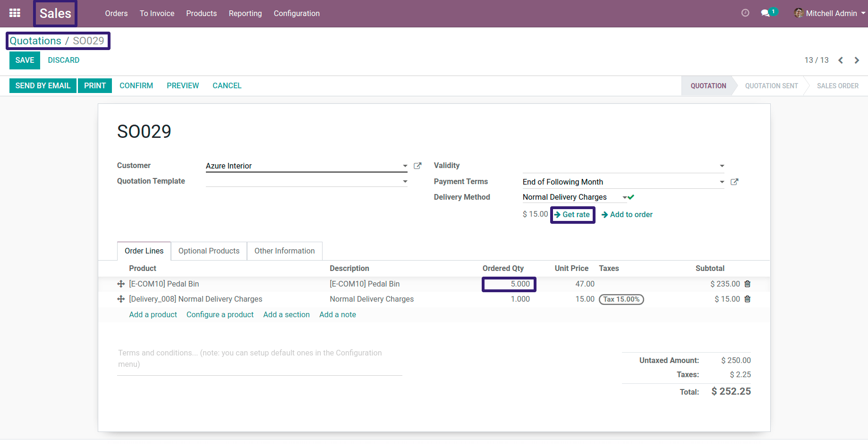Go back to Quotations breadcrumb
Screen dimensions: 868x448
click(x=35, y=41)
